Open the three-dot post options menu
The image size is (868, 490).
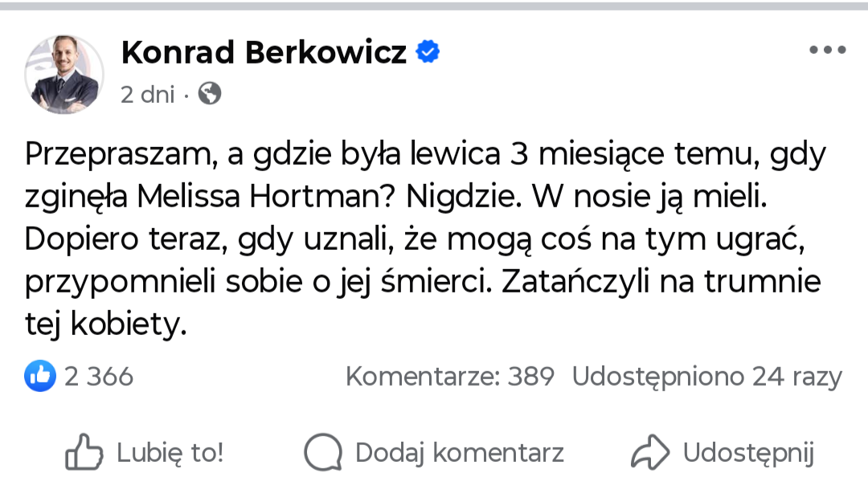(x=827, y=50)
